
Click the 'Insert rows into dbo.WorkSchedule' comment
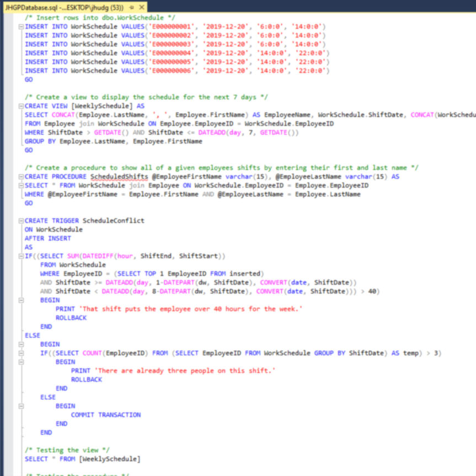click(100, 18)
